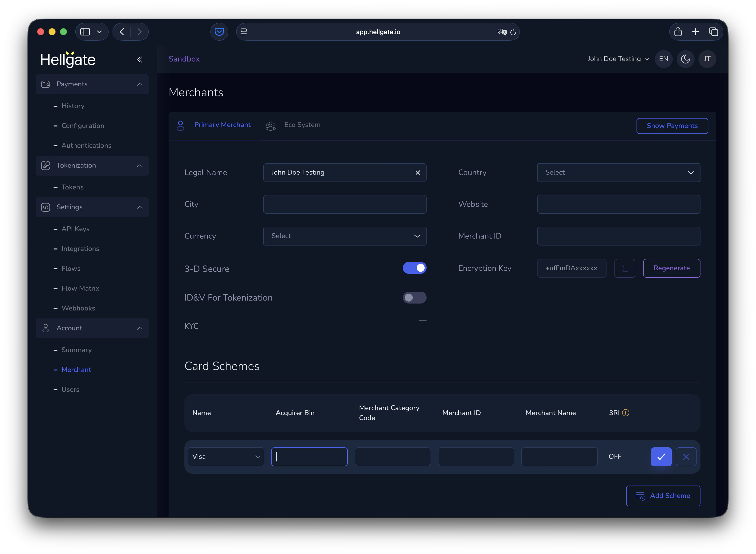Clear the Legal Name field
The width and height of the screenshot is (756, 554).
coord(418,172)
